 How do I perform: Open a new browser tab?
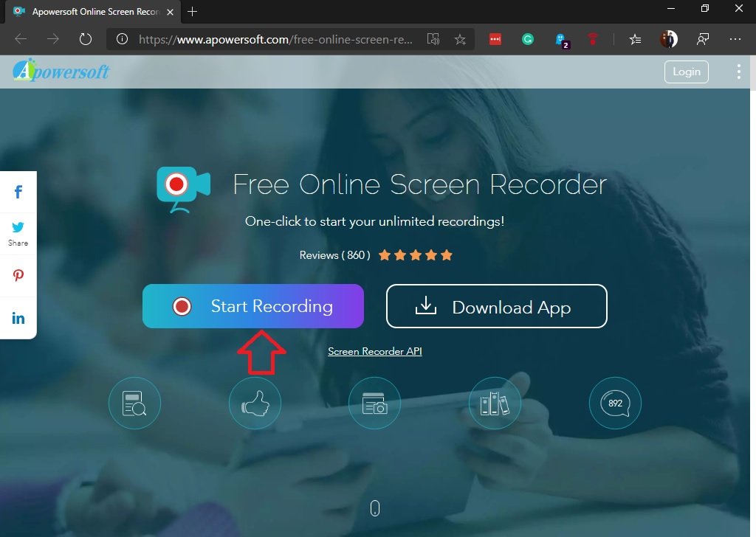tap(193, 12)
